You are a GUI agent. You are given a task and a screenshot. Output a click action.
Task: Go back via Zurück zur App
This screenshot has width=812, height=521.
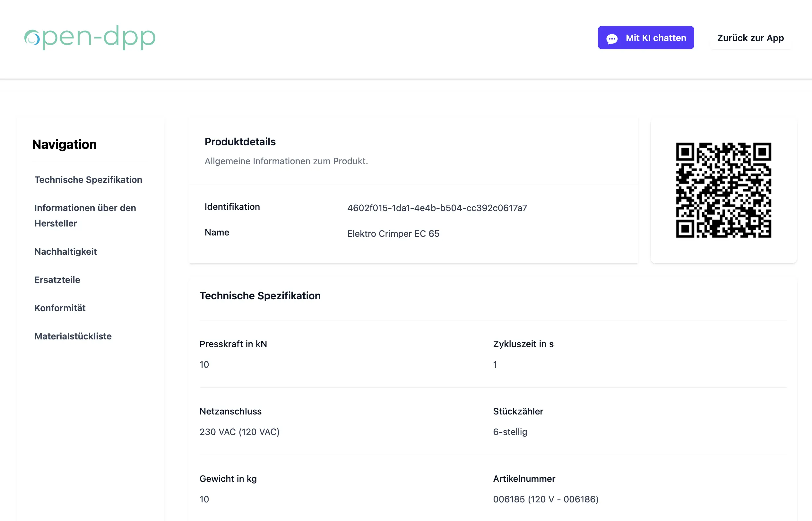[x=750, y=38]
